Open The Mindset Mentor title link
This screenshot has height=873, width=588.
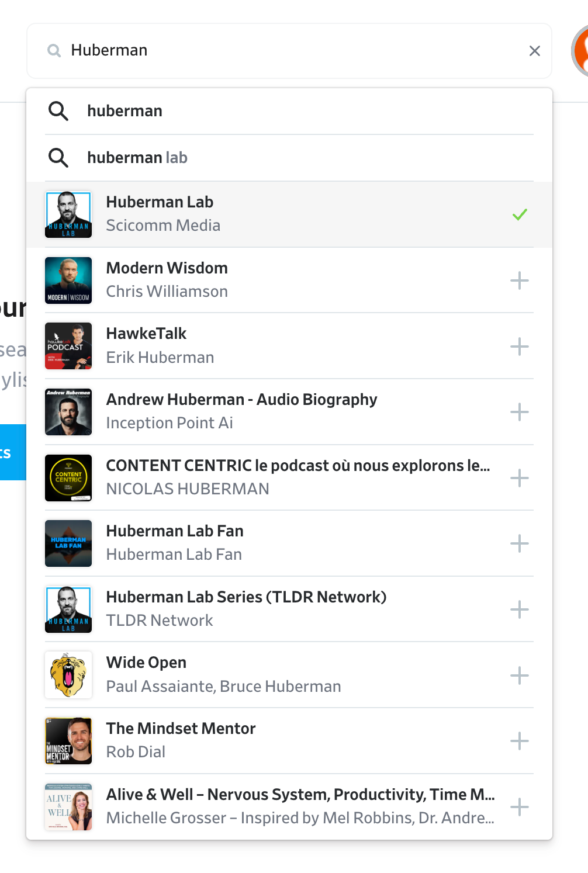(181, 729)
